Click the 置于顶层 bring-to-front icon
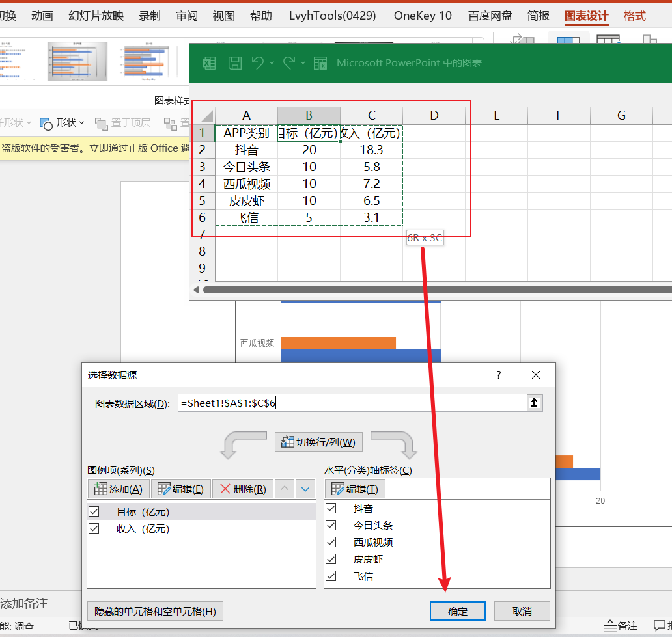 pyautogui.click(x=101, y=124)
